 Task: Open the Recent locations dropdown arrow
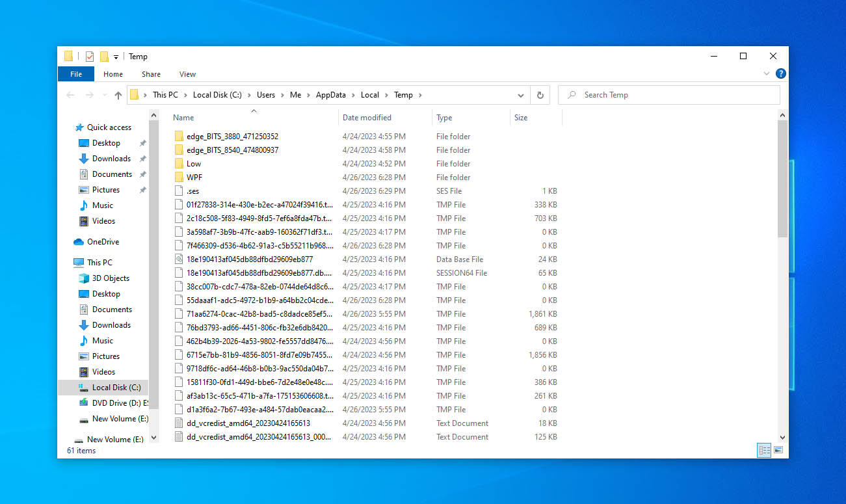pyautogui.click(x=104, y=96)
